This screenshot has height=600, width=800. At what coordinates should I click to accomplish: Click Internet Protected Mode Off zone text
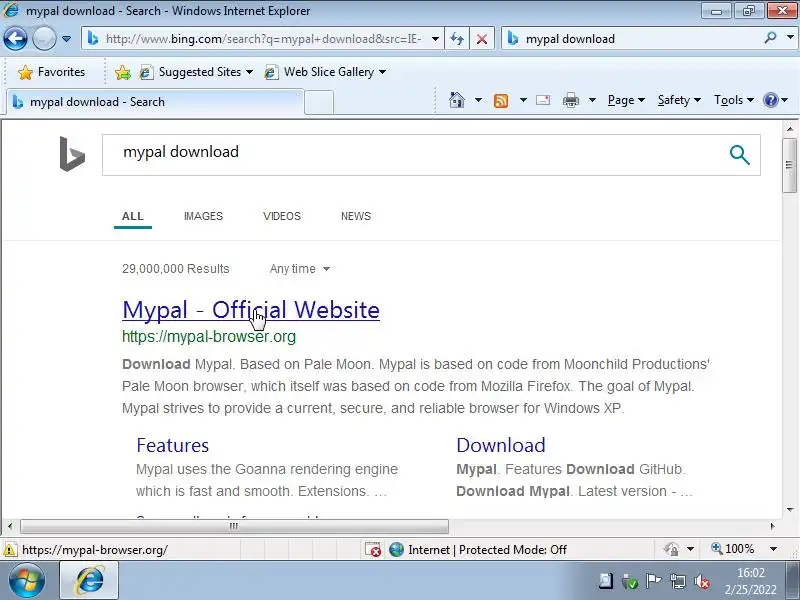coord(487,549)
